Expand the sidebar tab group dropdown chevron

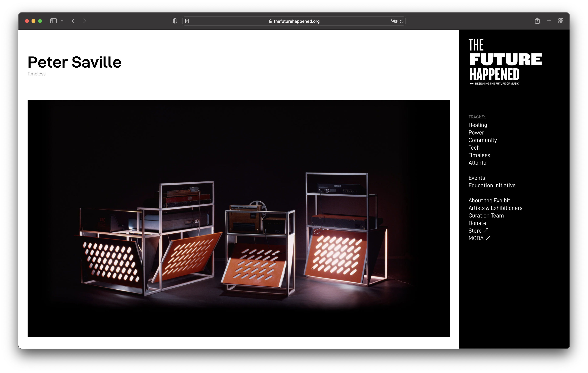[62, 21]
